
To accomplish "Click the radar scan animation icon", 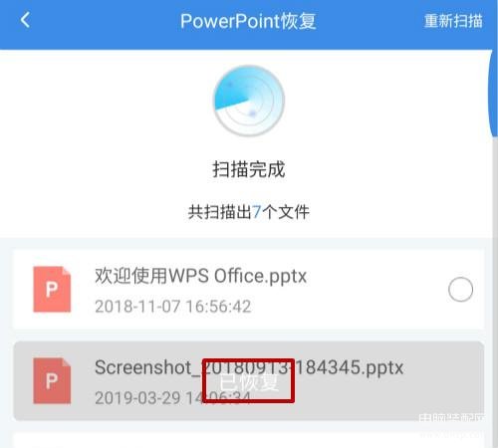I will point(249,101).
